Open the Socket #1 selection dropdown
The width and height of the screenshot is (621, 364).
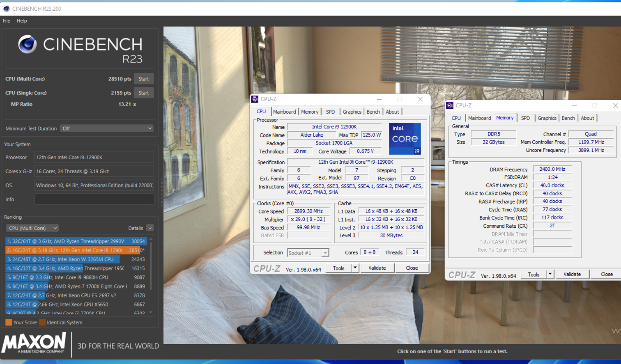tap(308, 253)
